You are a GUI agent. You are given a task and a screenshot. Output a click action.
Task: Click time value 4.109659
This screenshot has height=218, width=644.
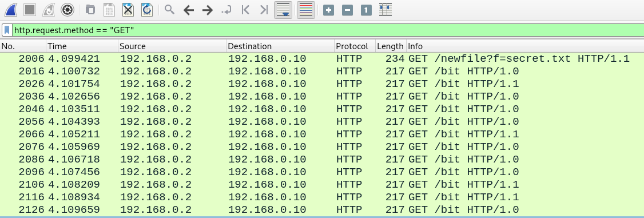74,210
